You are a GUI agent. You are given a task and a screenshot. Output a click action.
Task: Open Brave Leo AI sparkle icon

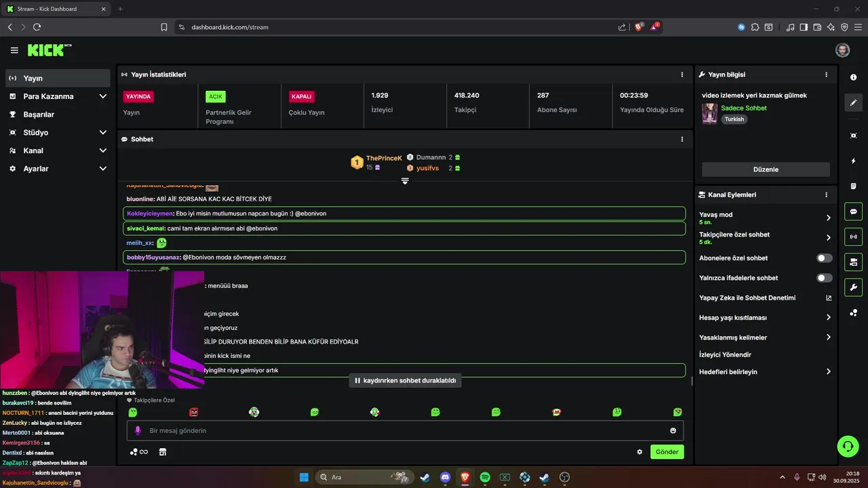click(x=831, y=27)
